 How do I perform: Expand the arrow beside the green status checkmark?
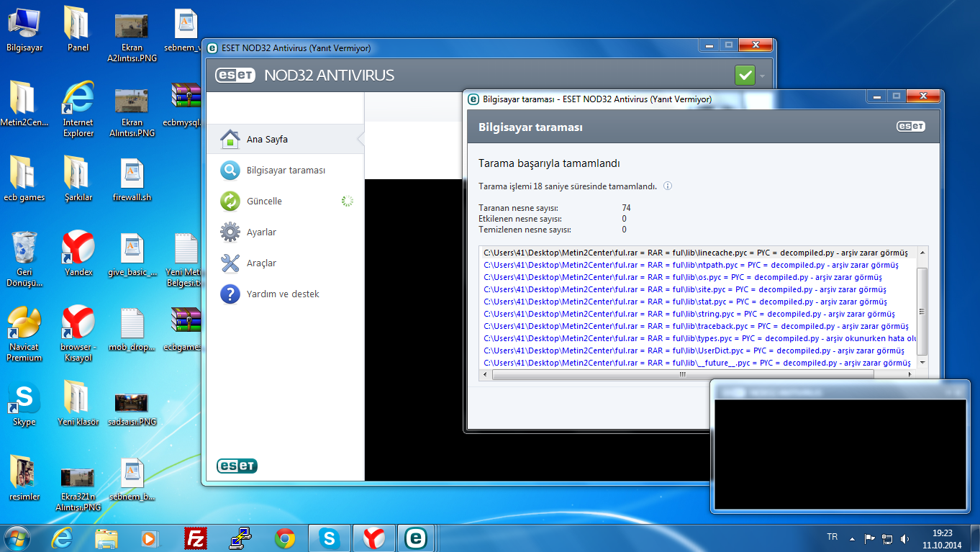click(x=761, y=76)
